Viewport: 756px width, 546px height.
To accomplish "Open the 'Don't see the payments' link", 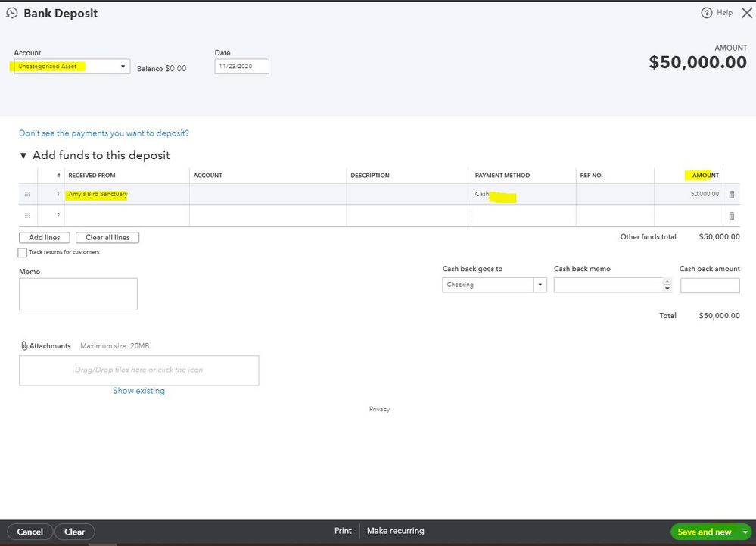I will point(104,133).
